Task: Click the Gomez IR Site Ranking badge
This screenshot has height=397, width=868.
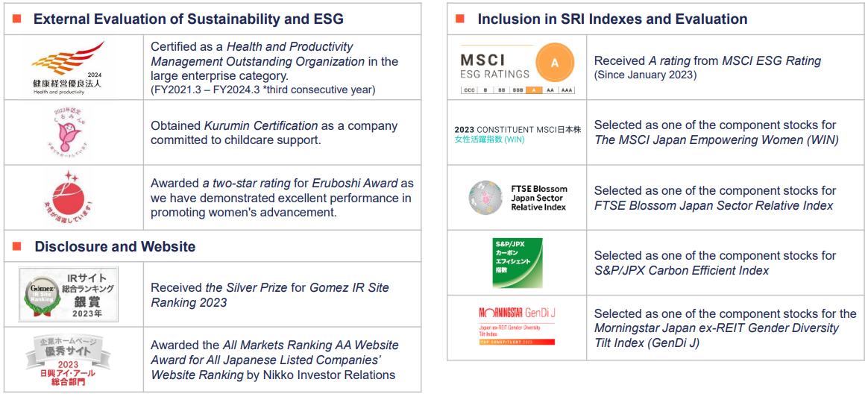Action: 69,293
